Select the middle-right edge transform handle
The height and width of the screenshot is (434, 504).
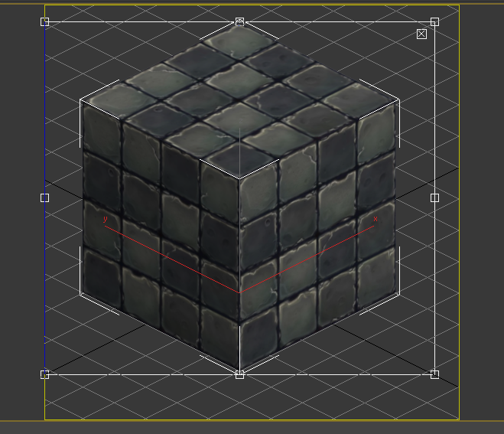[x=434, y=197]
